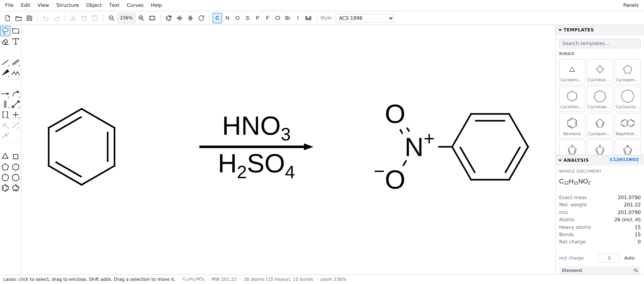
Task: Open the Text menu
Action: (114, 5)
